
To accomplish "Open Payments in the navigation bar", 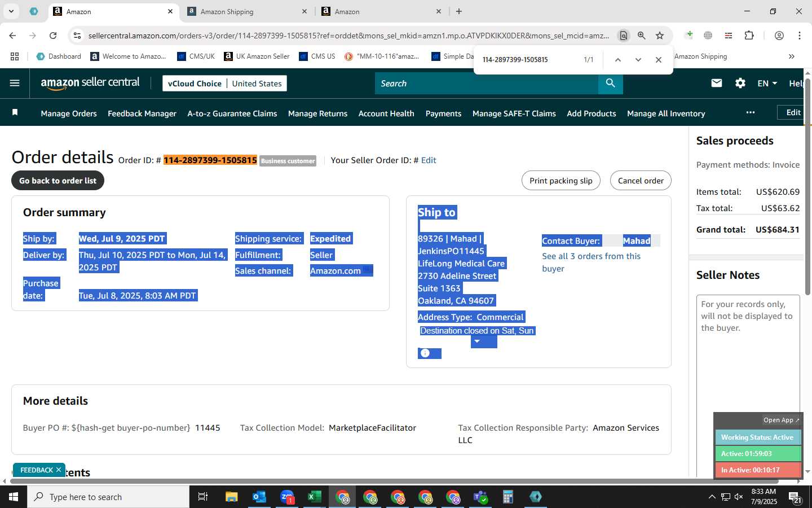I will click(443, 113).
